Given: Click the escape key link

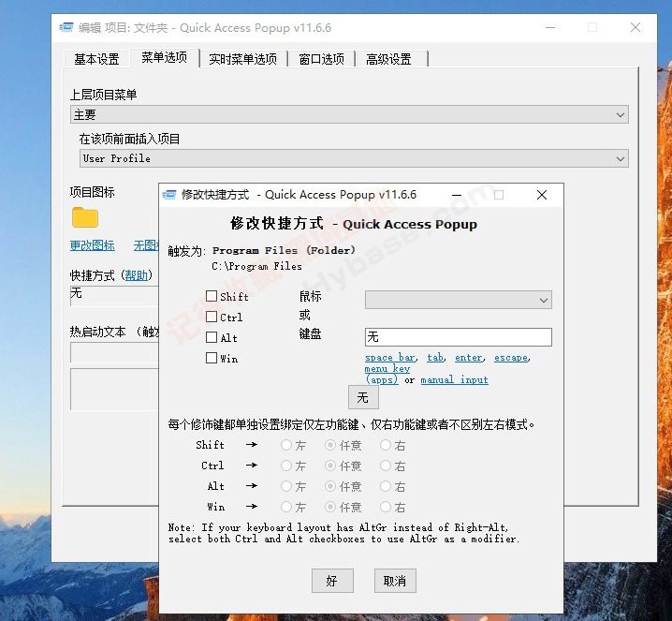Looking at the screenshot, I should 511,357.
